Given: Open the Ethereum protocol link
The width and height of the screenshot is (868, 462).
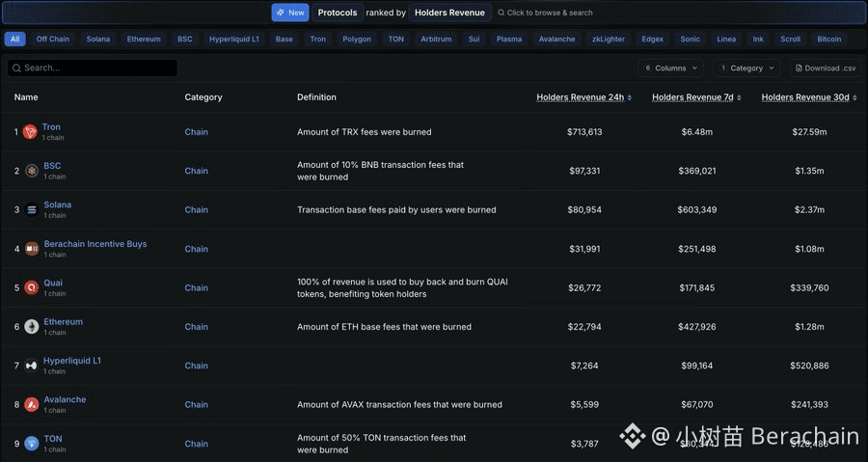Looking at the screenshot, I should (x=63, y=321).
